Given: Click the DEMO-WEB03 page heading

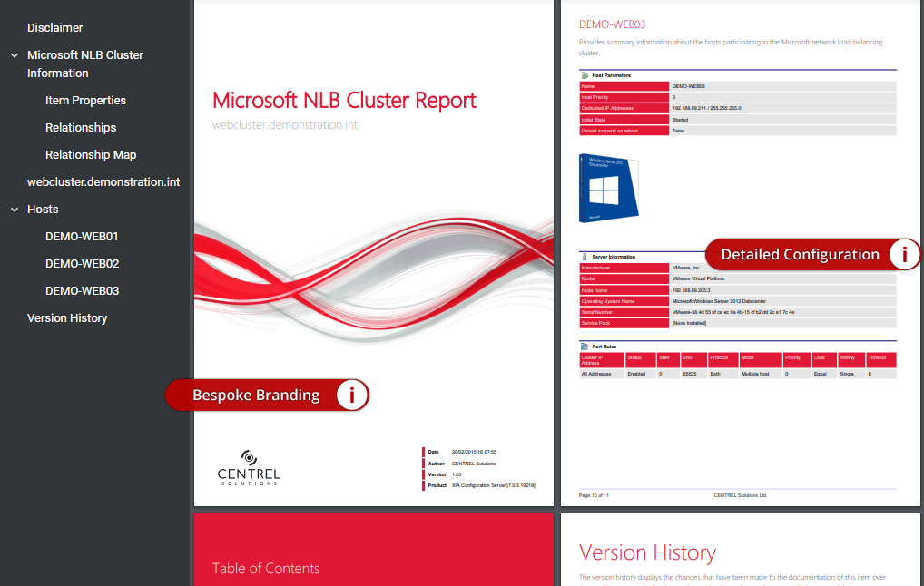Looking at the screenshot, I should click(612, 24).
